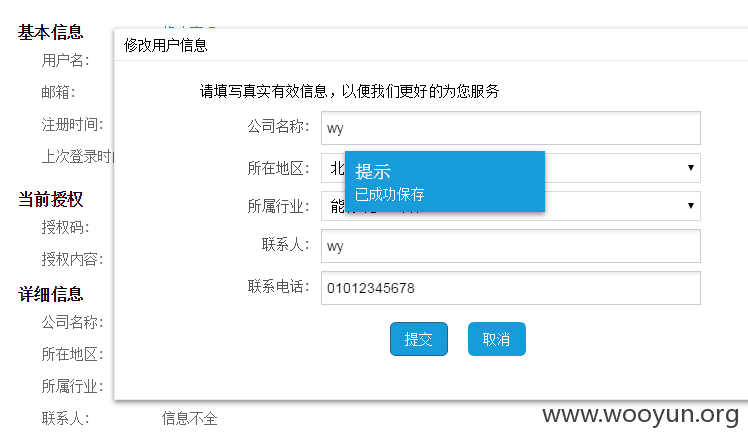Screen dimensions: 748x443
Task: Click the 请填写真实有效信息 instruction text
Action: point(349,91)
